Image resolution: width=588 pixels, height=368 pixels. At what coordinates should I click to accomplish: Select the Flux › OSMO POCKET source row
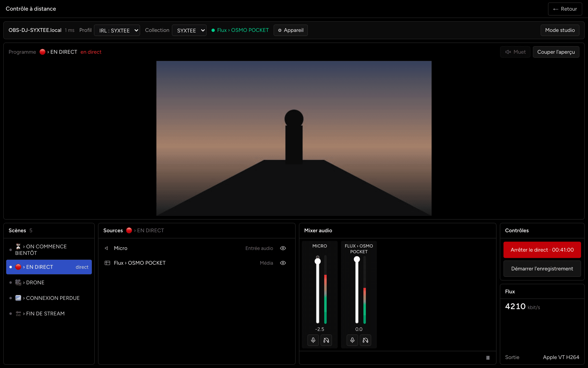click(197, 263)
